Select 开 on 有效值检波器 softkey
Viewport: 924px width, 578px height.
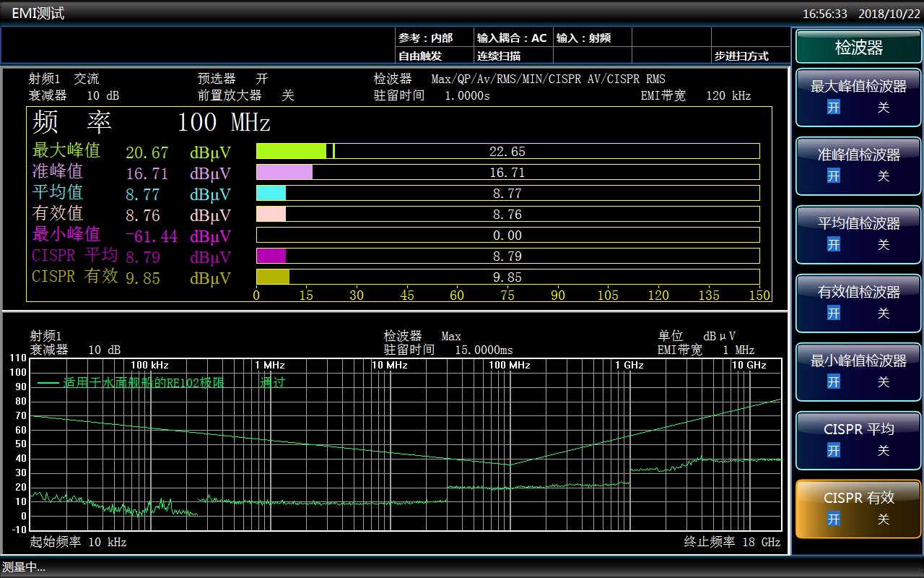point(834,314)
